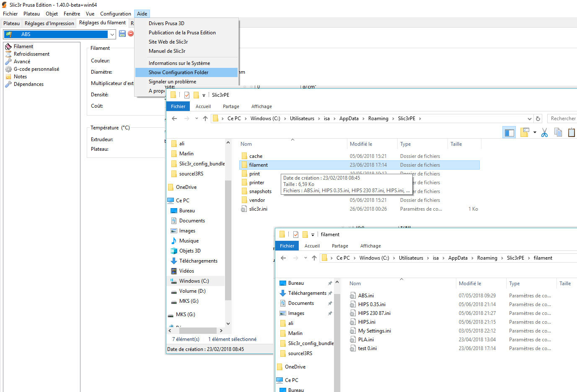Open G-code personnalisé settings page
This screenshot has height=392, width=577.
[x=36, y=69]
